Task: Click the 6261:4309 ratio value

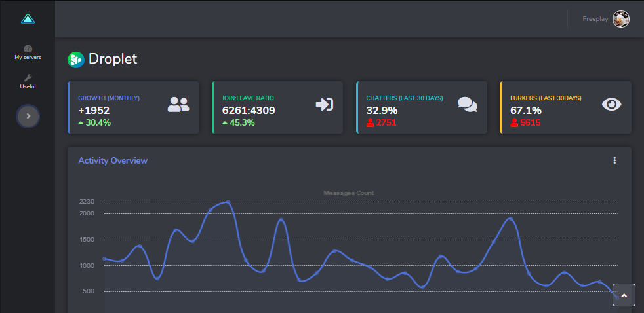Action: click(249, 111)
